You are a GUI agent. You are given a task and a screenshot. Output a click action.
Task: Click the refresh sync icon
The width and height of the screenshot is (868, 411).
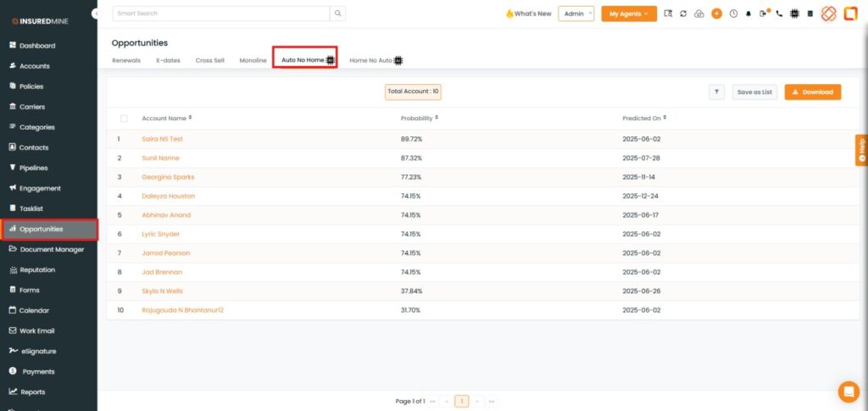(683, 14)
